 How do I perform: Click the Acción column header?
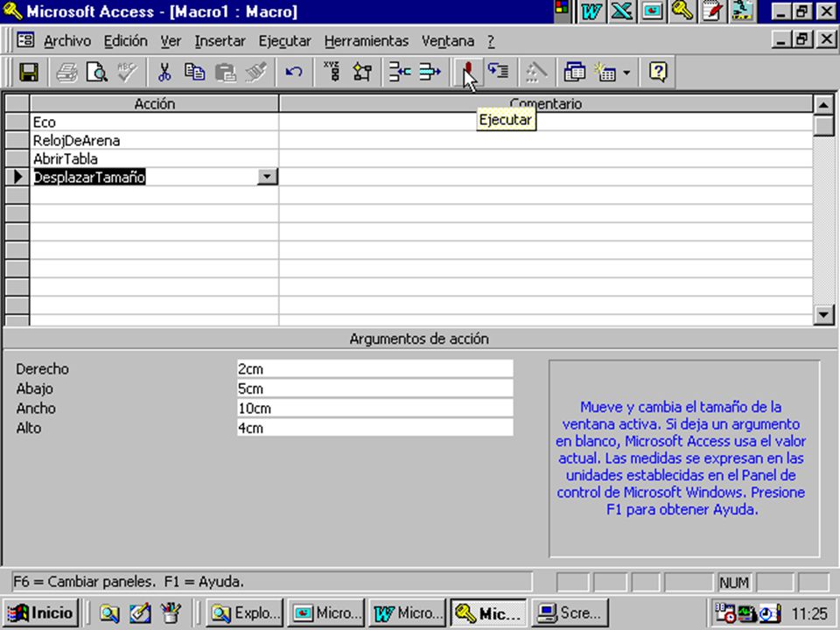[154, 104]
